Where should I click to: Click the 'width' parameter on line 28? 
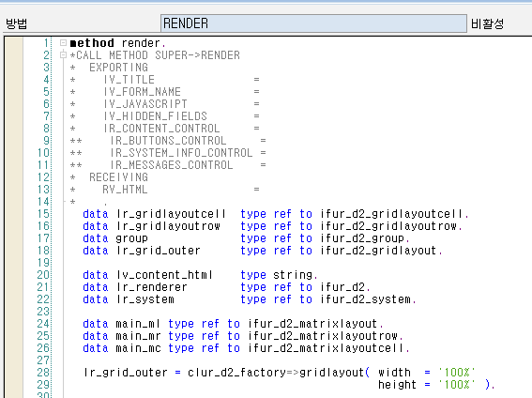point(395,373)
